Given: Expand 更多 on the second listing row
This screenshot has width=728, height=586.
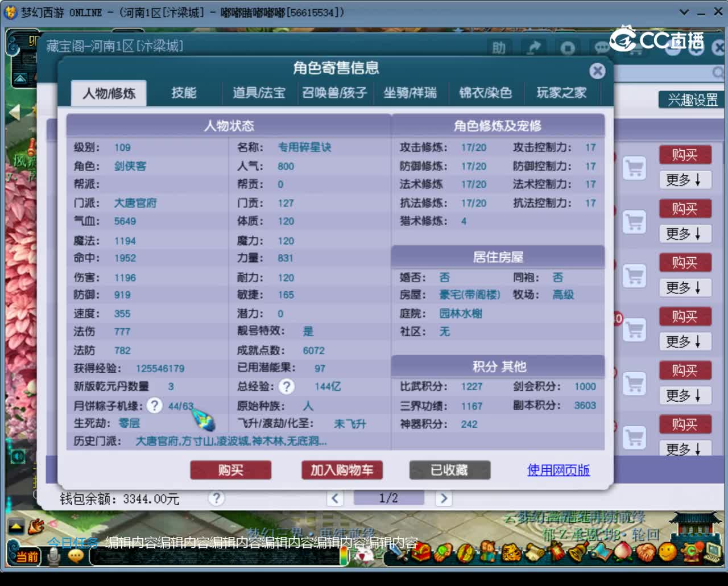Looking at the screenshot, I should (x=685, y=234).
